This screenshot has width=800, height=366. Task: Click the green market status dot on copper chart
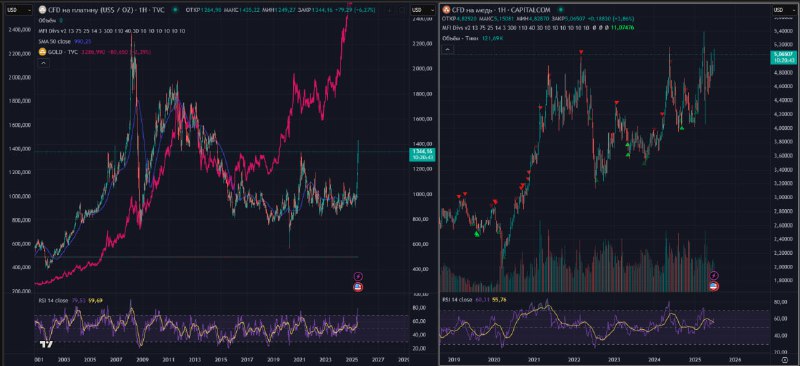(x=561, y=10)
